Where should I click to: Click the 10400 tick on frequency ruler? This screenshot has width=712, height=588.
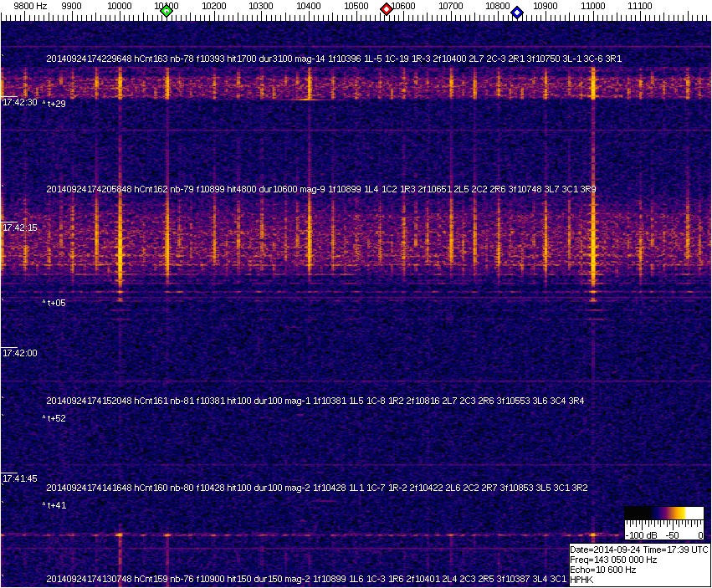tap(309, 6)
